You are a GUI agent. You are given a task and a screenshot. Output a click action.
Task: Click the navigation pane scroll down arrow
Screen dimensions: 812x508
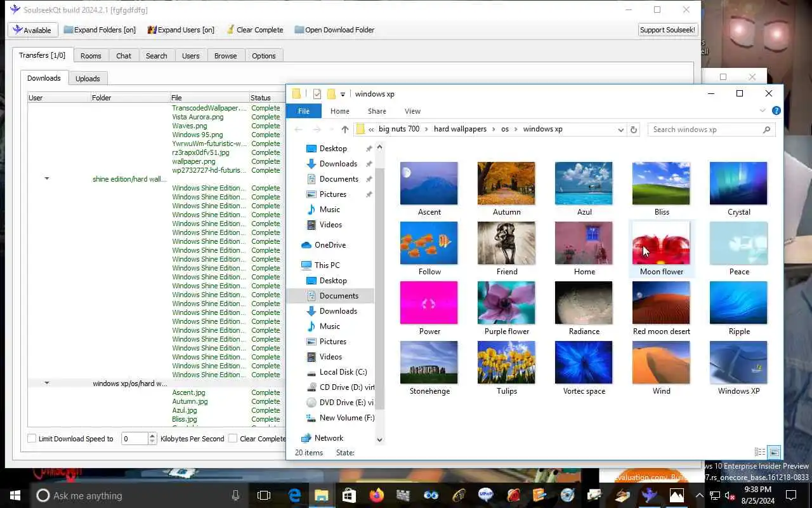[x=379, y=439]
